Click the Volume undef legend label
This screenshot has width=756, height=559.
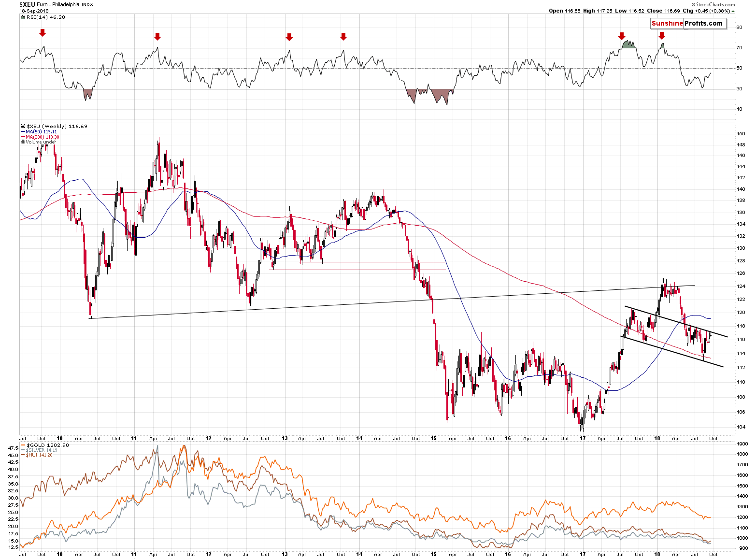point(41,142)
